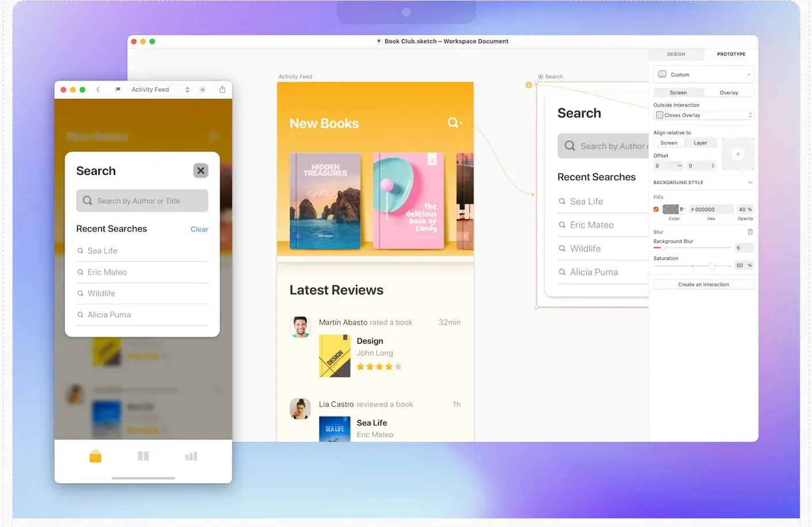The width and height of the screenshot is (812, 527).
Task: Toggle the Fills checkbox
Action: [x=656, y=209]
